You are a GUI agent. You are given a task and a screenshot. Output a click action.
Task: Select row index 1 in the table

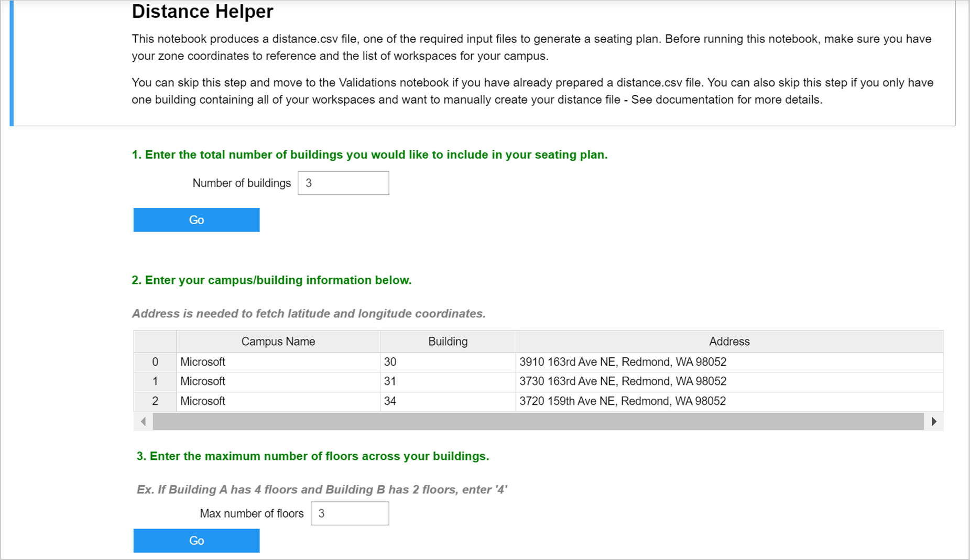point(155,381)
